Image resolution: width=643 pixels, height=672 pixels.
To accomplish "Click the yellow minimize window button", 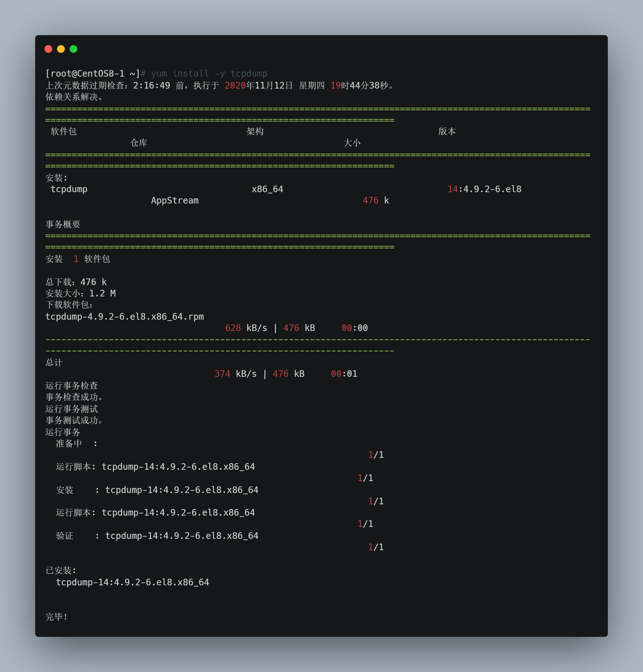I will coord(61,49).
